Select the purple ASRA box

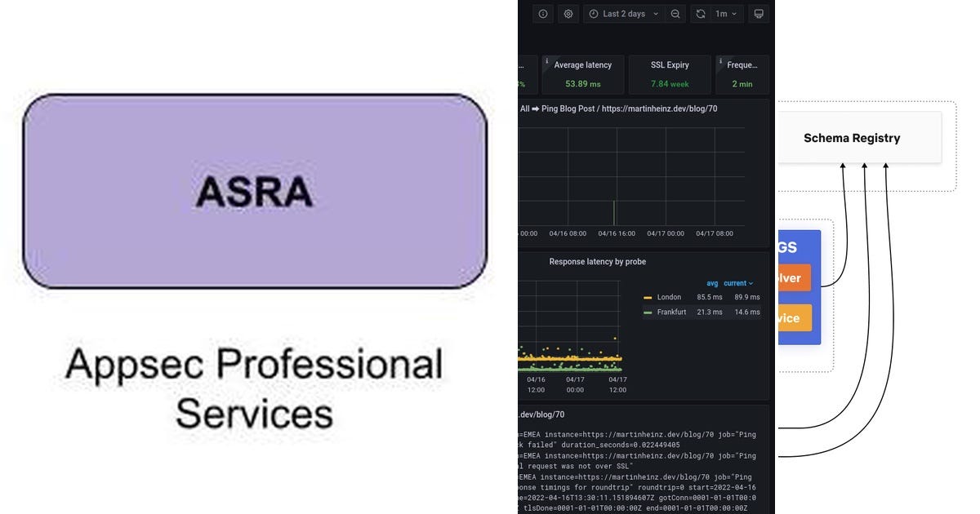pyautogui.click(x=254, y=191)
